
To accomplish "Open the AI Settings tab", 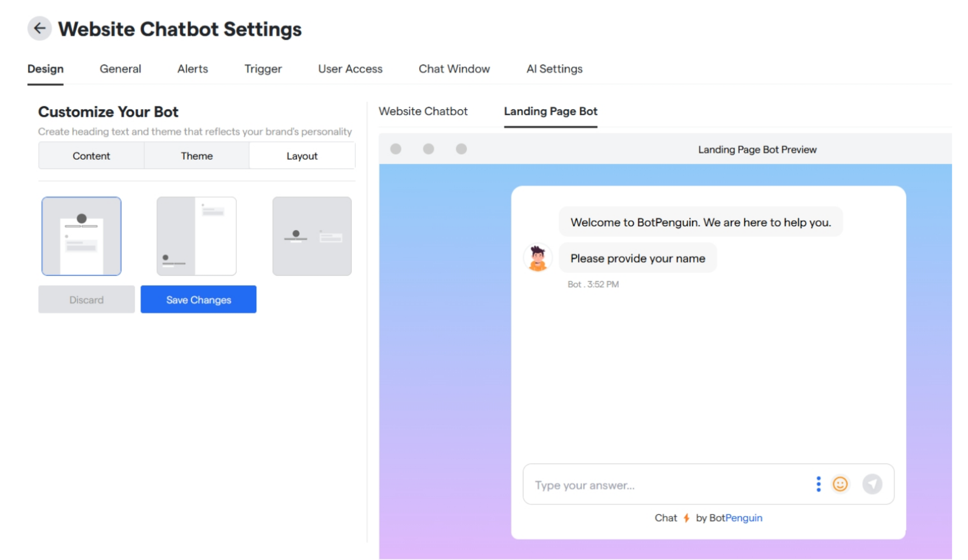I will click(554, 68).
